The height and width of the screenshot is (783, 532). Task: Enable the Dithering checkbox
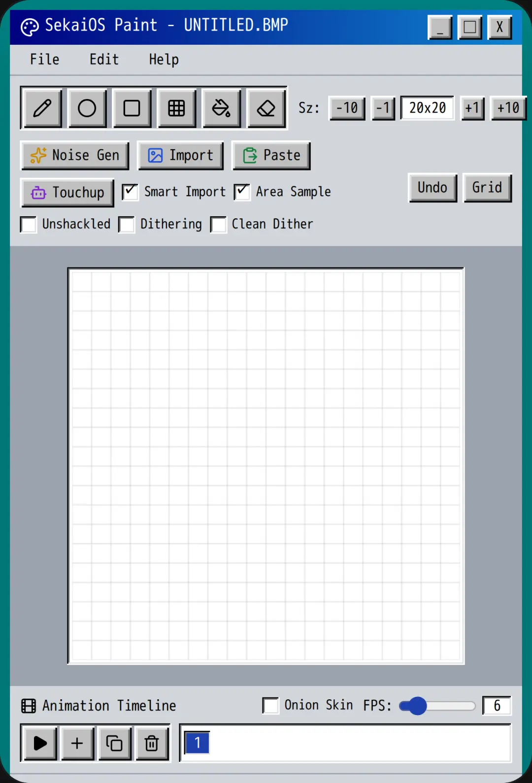[127, 225]
